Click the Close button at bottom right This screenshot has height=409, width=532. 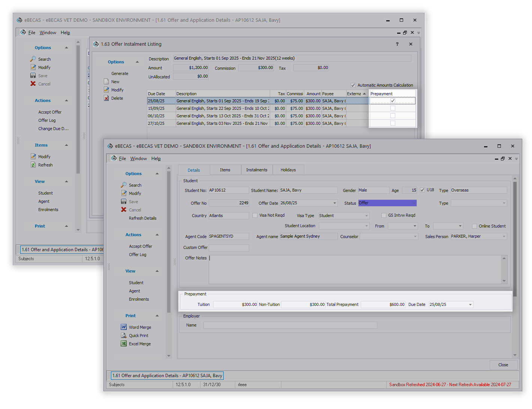pos(503,365)
